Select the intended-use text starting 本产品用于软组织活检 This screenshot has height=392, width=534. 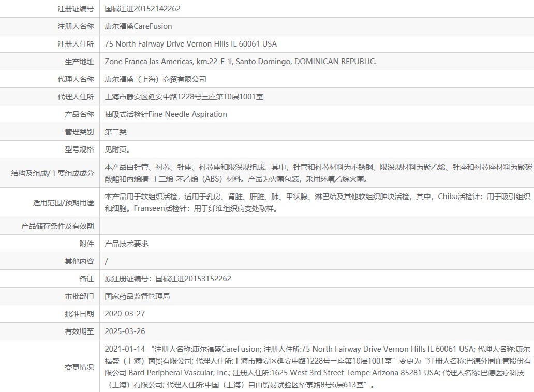tap(317, 203)
